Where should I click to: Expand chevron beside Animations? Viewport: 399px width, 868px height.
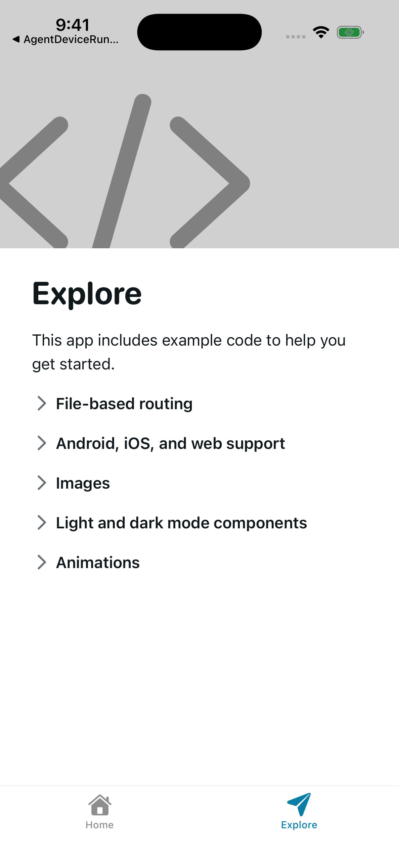pyautogui.click(x=41, y=562)
